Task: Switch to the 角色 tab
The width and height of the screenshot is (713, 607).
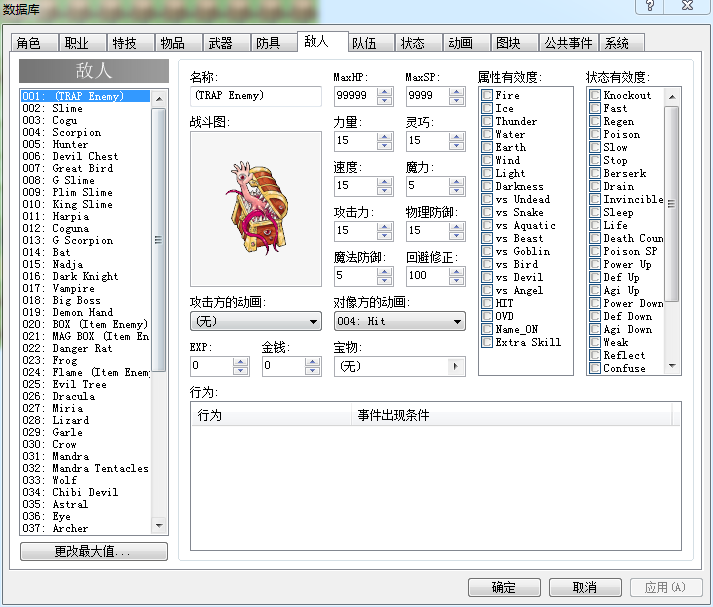Action: pyautogui.click(x=35, y=43)
